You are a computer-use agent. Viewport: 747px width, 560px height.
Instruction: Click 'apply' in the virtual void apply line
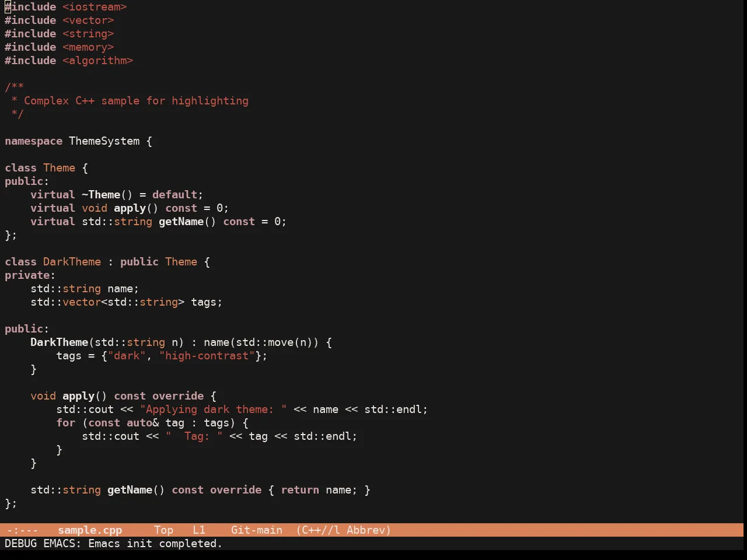click(130, 208)
